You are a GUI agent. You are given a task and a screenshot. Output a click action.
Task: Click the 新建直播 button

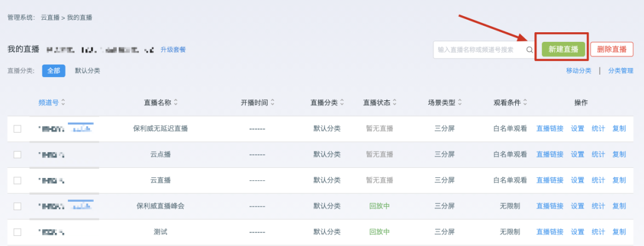tap(563, 50)
